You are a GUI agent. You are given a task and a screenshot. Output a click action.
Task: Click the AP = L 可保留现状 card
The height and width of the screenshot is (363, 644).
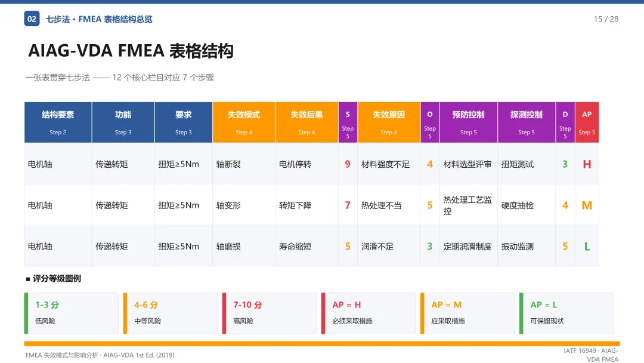(566, 313)
